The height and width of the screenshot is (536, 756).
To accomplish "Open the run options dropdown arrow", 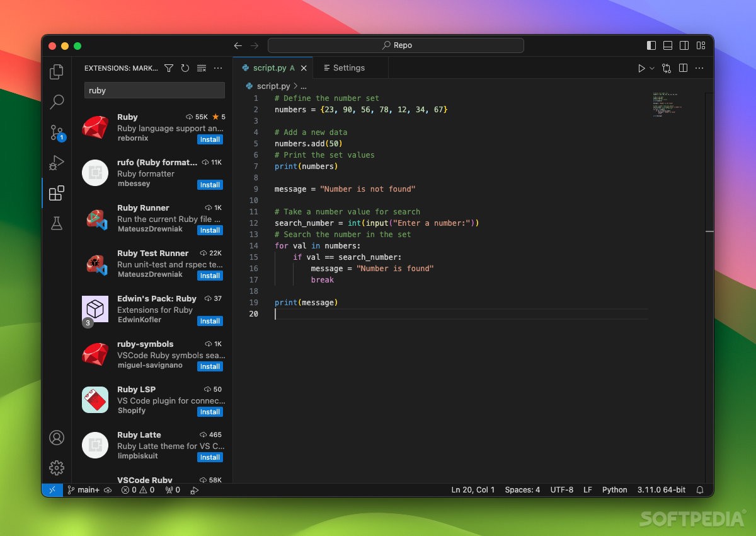I will 652,68.
